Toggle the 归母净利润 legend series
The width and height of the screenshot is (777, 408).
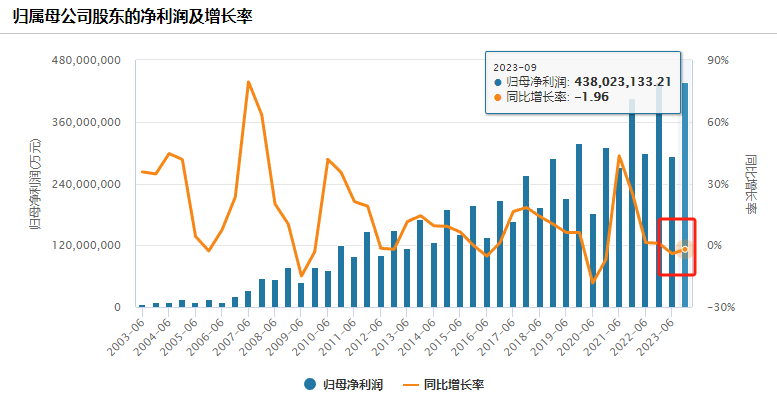click(x=343, y=384)
